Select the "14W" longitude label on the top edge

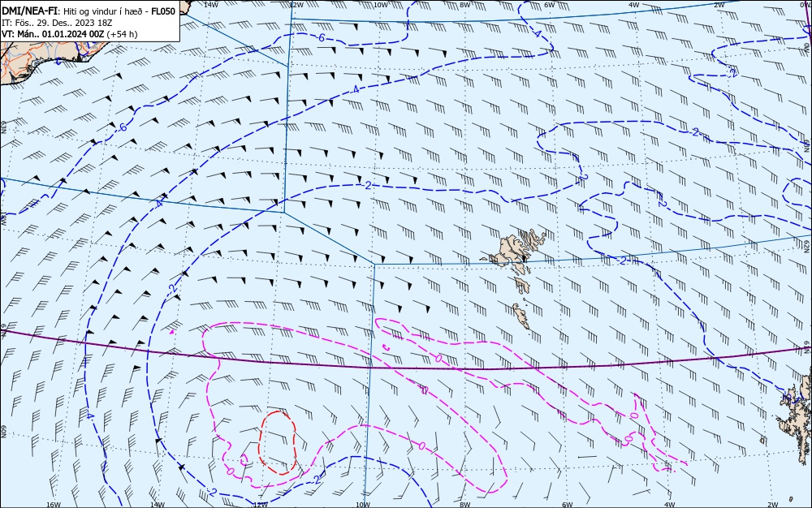coord(211,4)
